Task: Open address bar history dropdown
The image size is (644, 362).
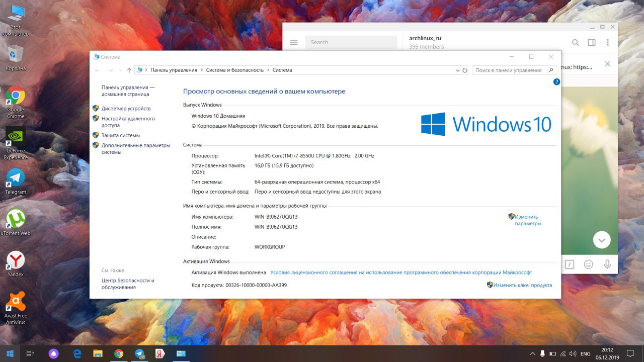Action: (457, 70)
